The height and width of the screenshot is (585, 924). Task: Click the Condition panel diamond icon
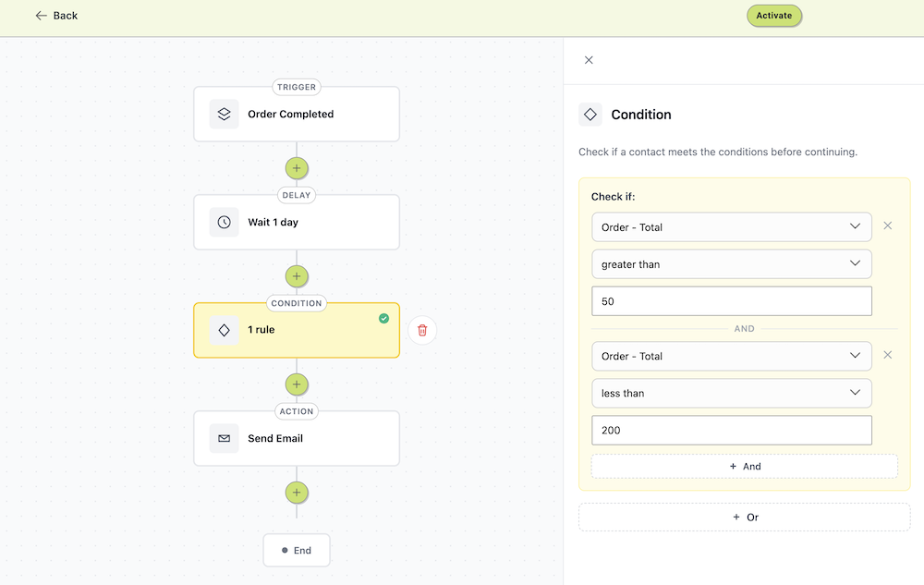pos(590,115)
